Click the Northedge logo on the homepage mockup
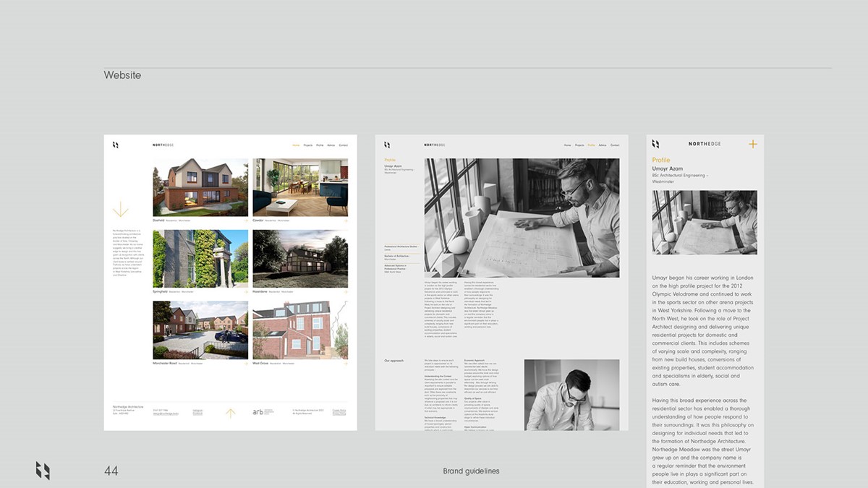This screenshot has width=868, height=488. click(x=115, y=145)
